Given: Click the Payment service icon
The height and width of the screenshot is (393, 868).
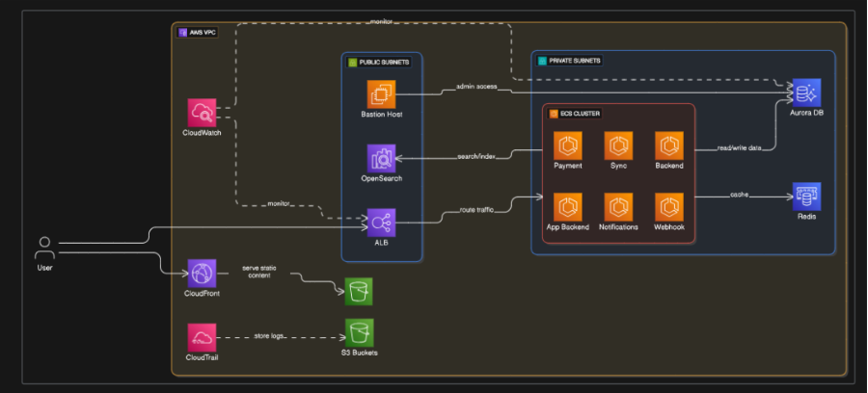Looking at the screenshot, I should coord(568,145).
